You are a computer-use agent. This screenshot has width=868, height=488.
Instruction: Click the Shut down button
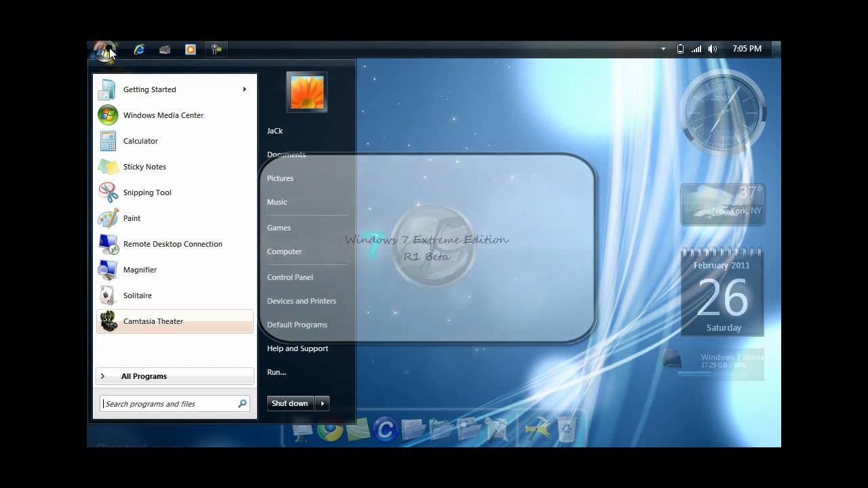point(290,403)
